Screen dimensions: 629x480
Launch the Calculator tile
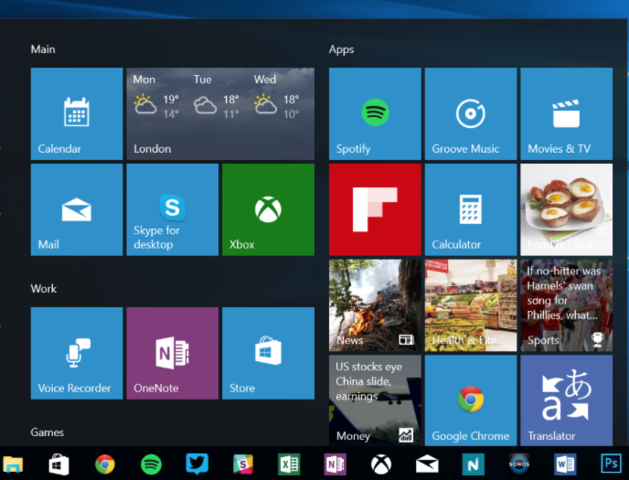(471, 209)
